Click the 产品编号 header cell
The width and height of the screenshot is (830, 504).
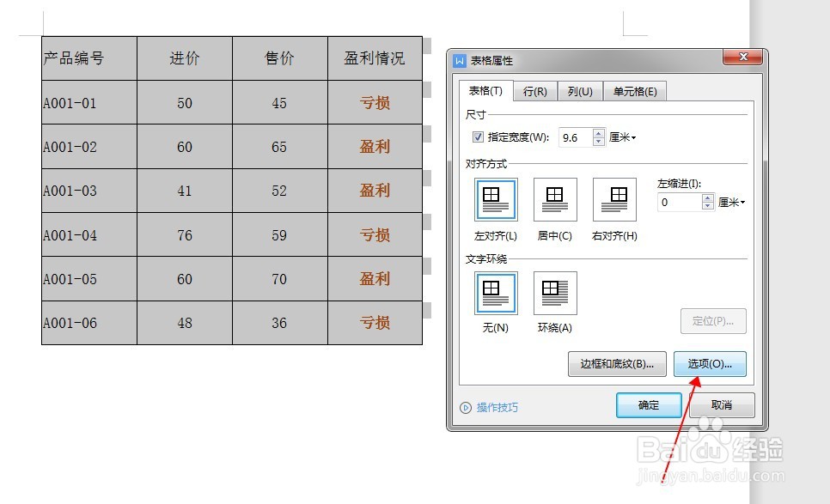(89, 58)
